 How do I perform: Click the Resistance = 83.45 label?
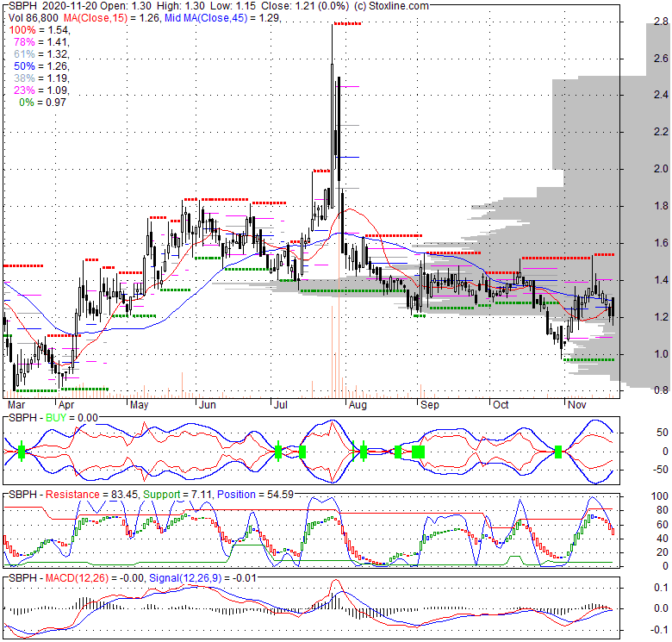(91, 495)
